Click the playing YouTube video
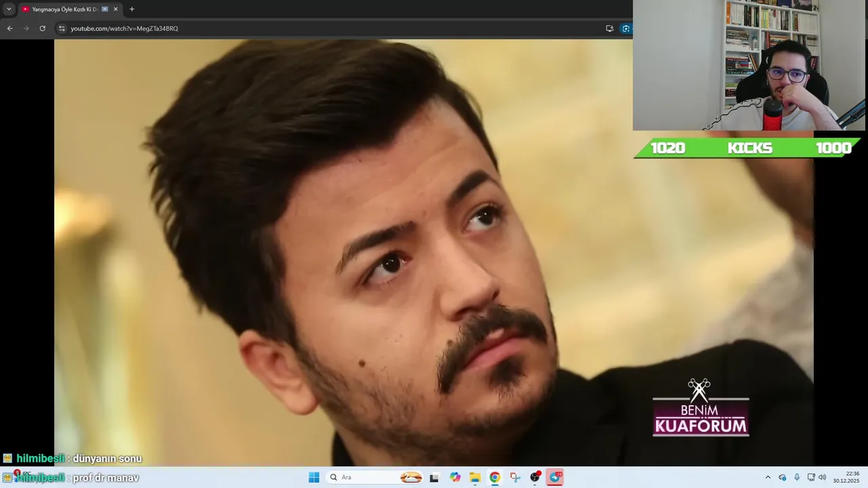The height and width of the screenshot is (488, 868). (434, 252)
